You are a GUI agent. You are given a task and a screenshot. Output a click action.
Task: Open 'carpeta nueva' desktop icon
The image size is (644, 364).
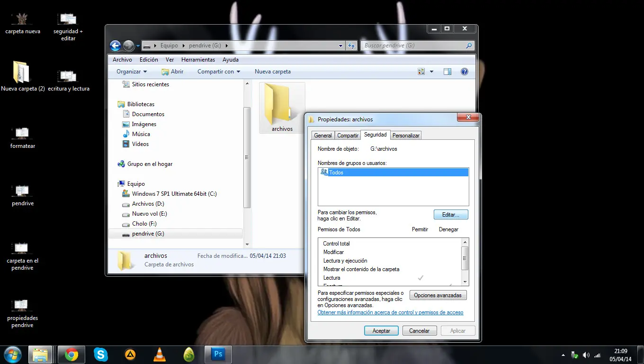pos(22,23)
